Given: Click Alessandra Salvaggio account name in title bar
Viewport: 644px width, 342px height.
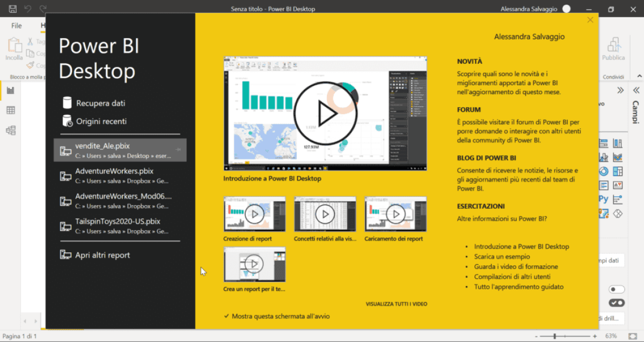Looking at the screenshot, I should pos(528,9).
